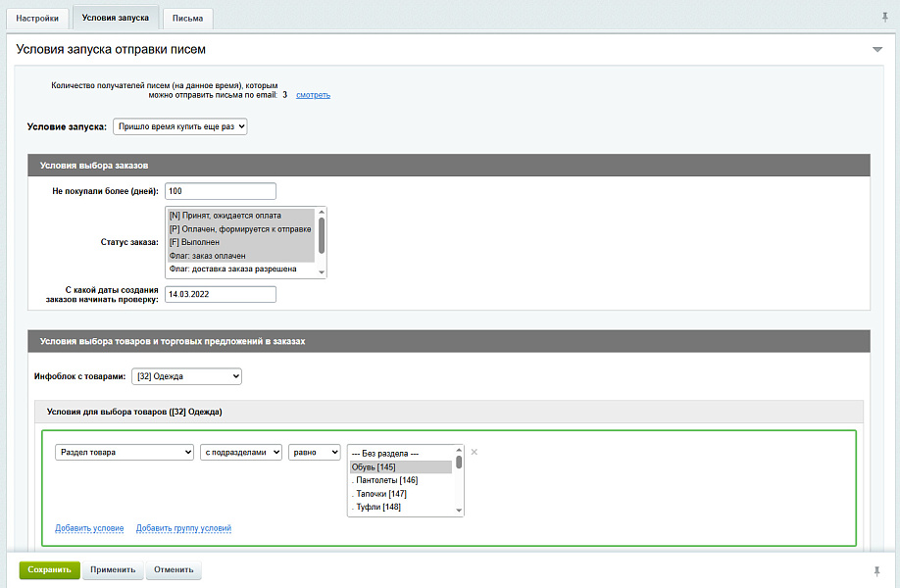Remove the condition with the X icon
Viewport: 900px width, 588px height.
(x=475, y=452)
